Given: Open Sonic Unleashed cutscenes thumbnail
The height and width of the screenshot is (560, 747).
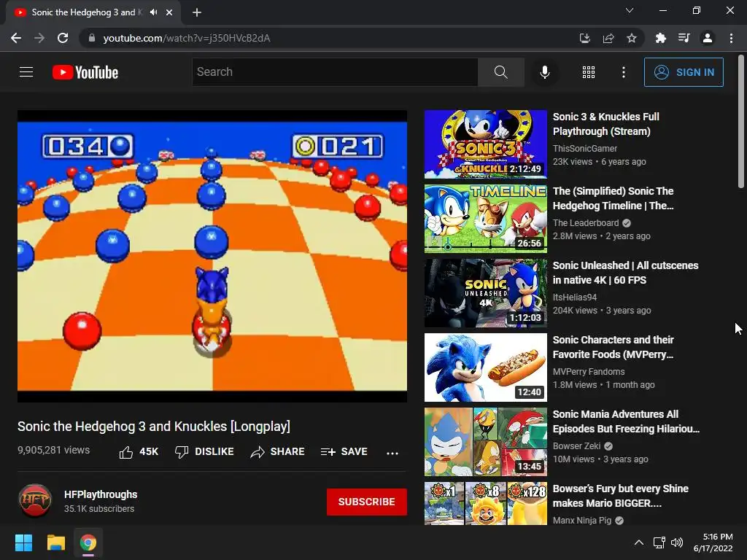Looking at the screenshot, I should coord(485,293).
